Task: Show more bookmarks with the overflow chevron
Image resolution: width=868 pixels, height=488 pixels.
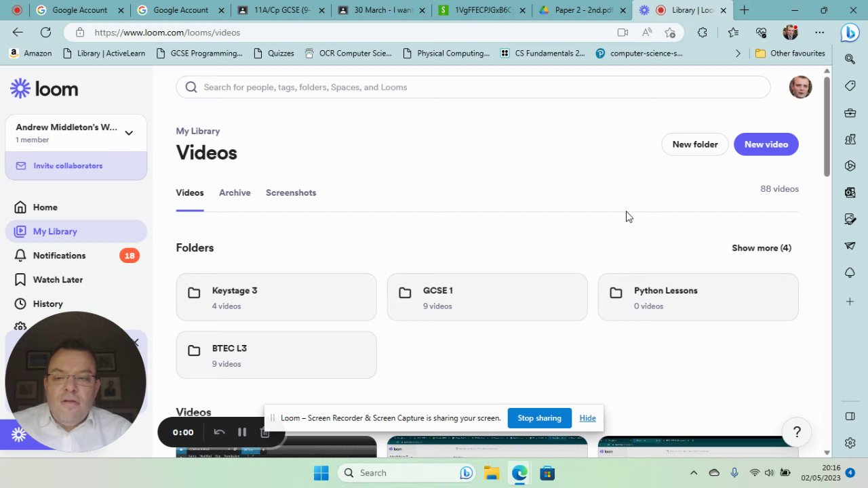Action: click(x=738, y=54)
